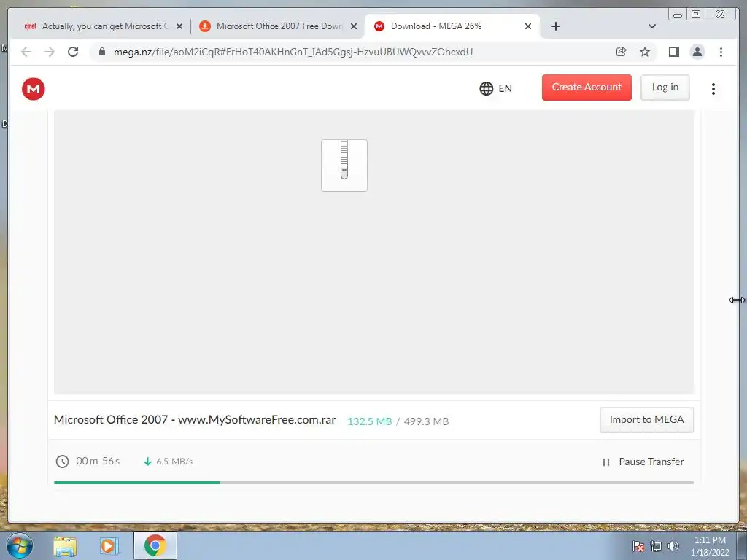The image size is (747, 560).
Task: Click the archive file zip thumbnail
Action: (344, 166)
